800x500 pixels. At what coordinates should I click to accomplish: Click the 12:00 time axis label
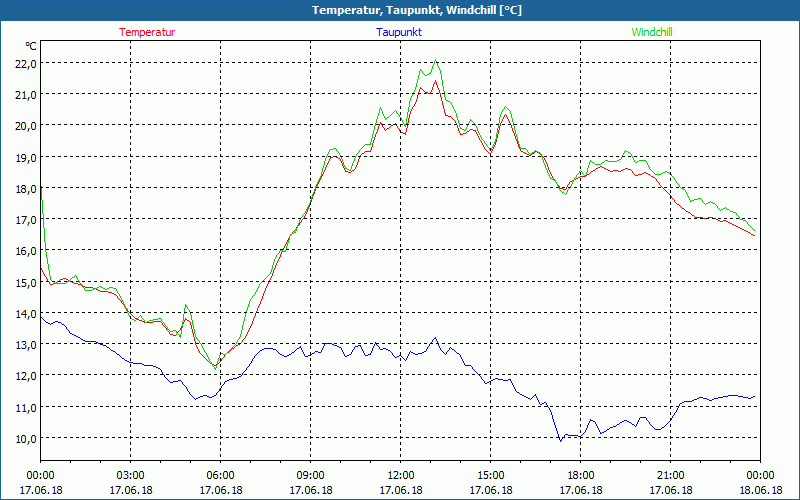(401, 476)
